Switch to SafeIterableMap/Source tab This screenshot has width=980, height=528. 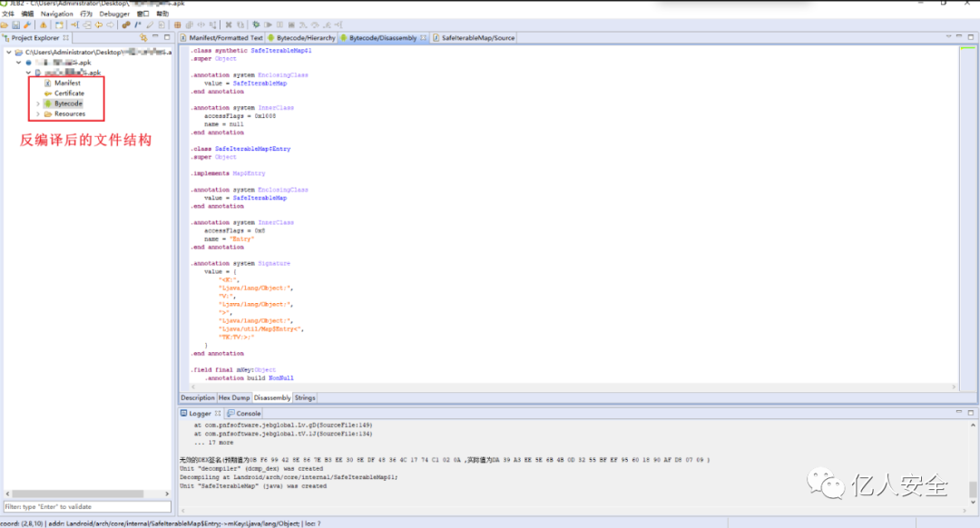point(474,37)
